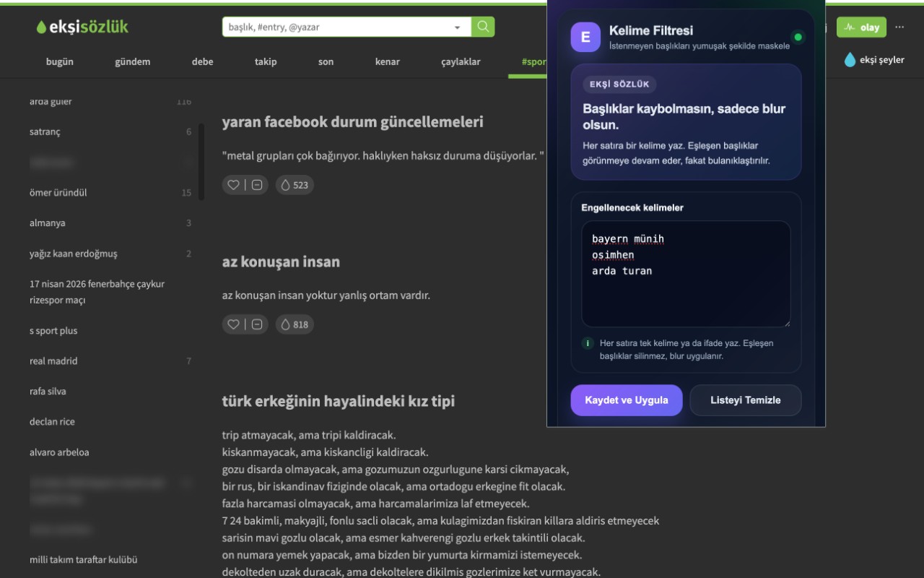This screenshot has height=578, width=924.
Task: Open the ömer üründül topic in sidebar
Action: point(110,192)
